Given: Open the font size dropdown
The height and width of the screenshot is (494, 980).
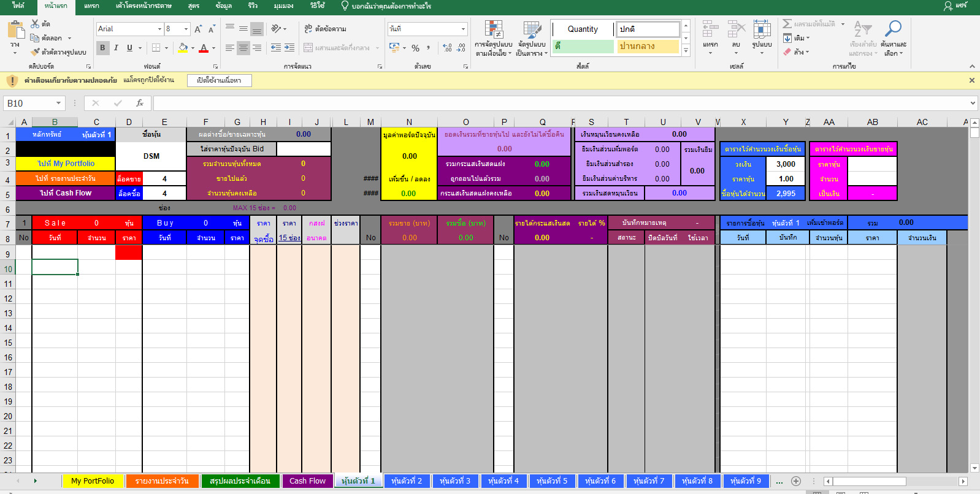Looking at the screenshot, I should pos(186,29).
